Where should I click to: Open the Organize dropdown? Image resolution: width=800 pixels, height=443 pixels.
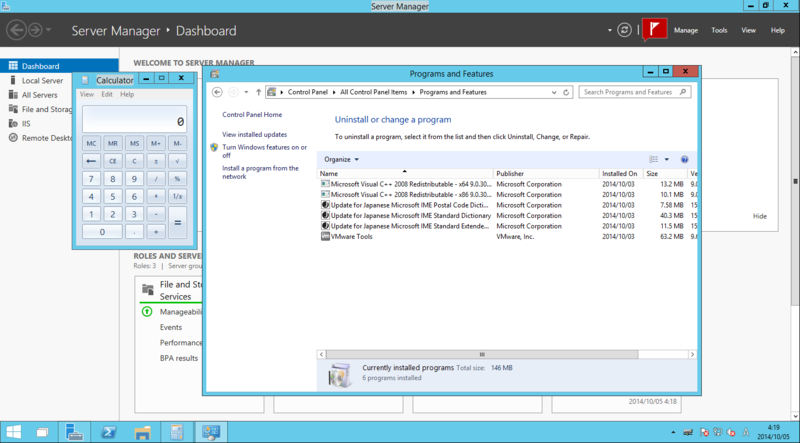coord(341,159)
